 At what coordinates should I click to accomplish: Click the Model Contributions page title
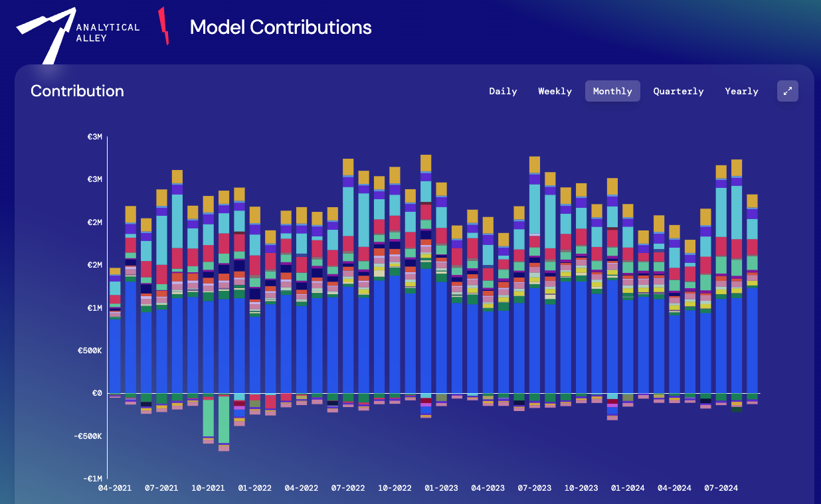[x=280, y=27]
